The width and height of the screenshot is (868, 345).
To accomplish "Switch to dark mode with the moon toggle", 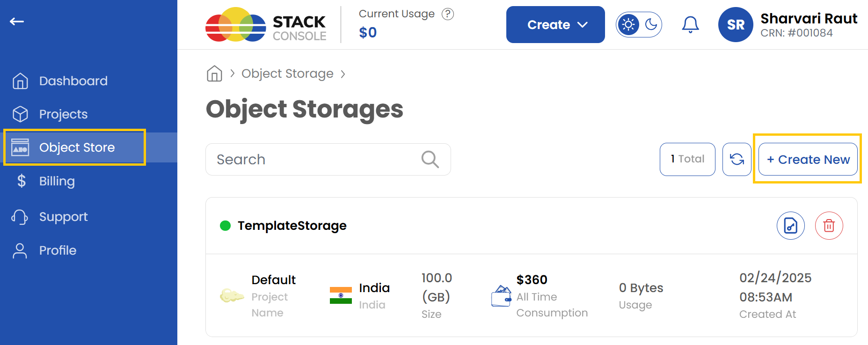I will click(x=650, y=24).
